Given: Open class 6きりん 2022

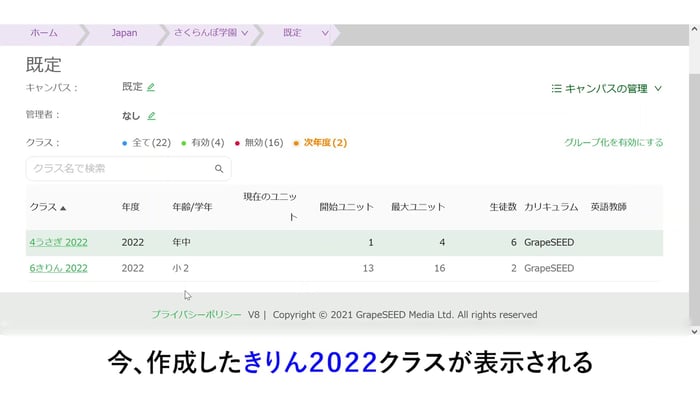Looking at the screenshot, I should (x=58, y=268).
